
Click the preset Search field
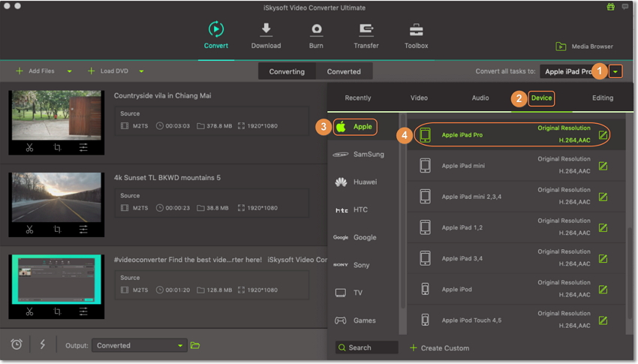(x=367, y=347)
